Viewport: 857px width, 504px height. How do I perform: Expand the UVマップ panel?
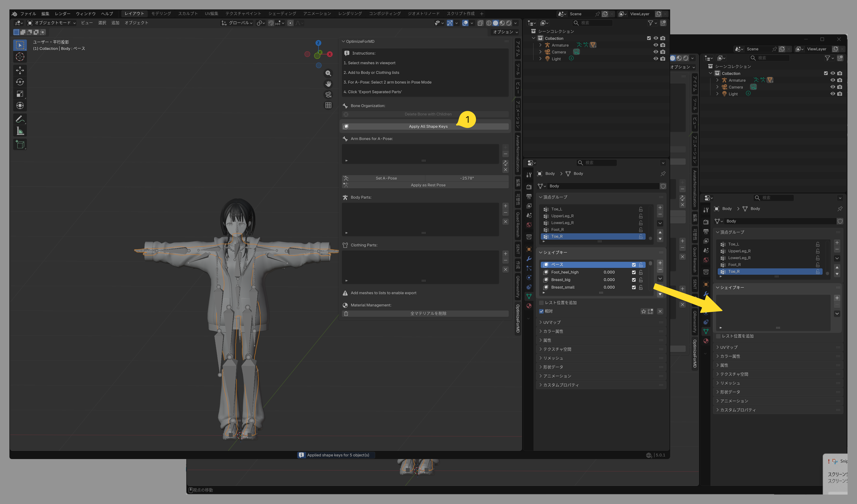(552, 322)
